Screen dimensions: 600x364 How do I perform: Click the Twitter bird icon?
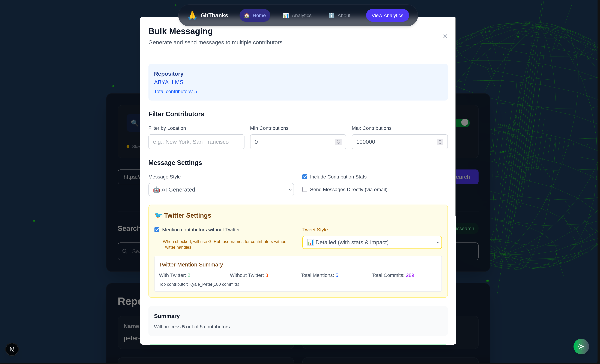[158, 215]
